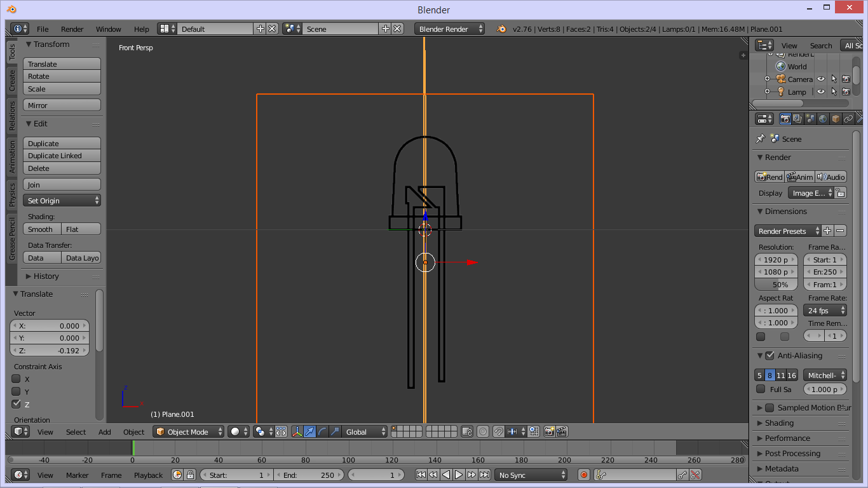This screenshot has height=488, width=868.
Task: Click the OpenGL render image camera icon
Action: click(550, 431)
